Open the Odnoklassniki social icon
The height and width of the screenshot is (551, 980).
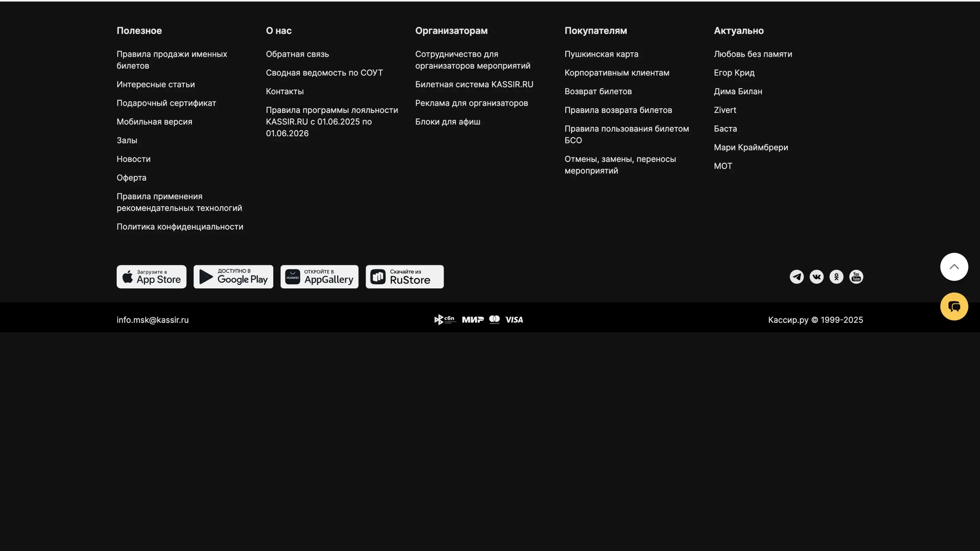coord(836,277)
